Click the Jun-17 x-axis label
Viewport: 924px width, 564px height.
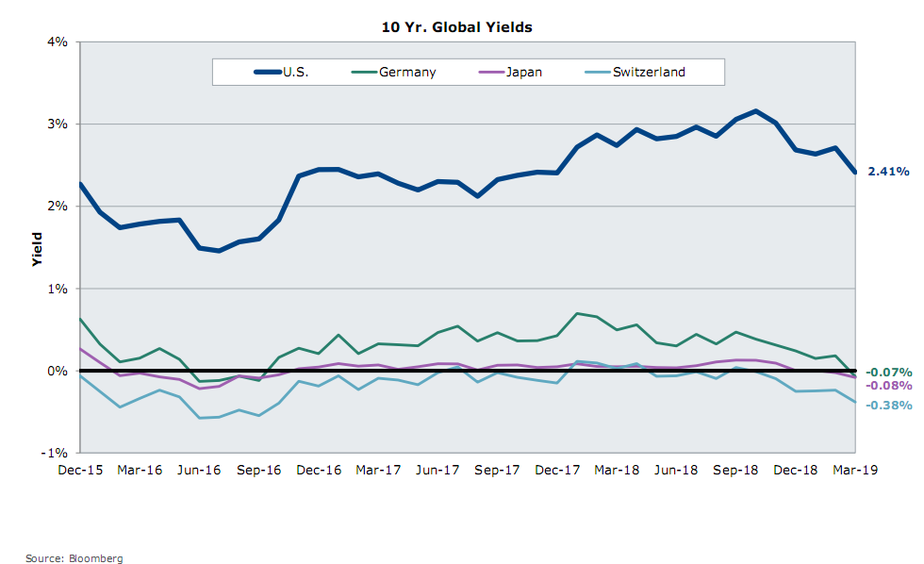pyautogui.click(x=437, y=470)
